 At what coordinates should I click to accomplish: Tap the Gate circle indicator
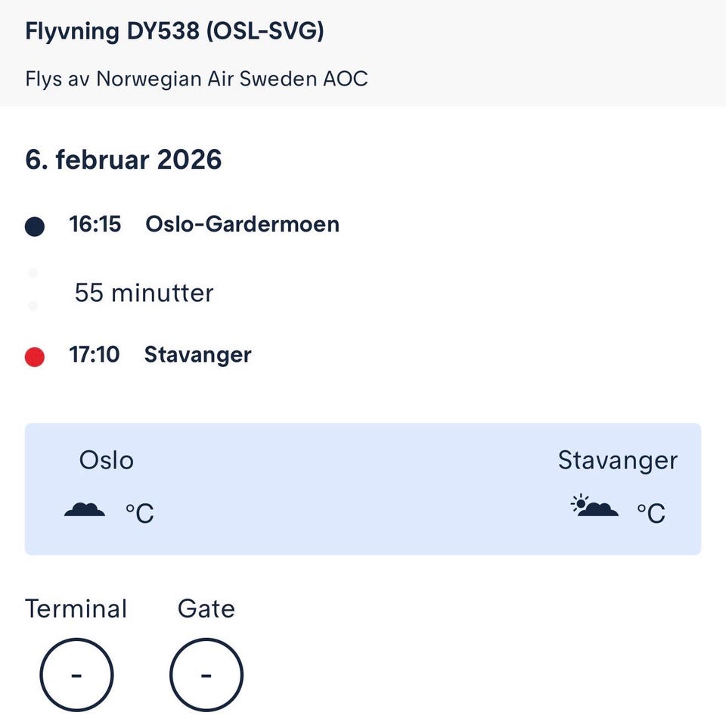pyautogui.click(x=206, y=675)
